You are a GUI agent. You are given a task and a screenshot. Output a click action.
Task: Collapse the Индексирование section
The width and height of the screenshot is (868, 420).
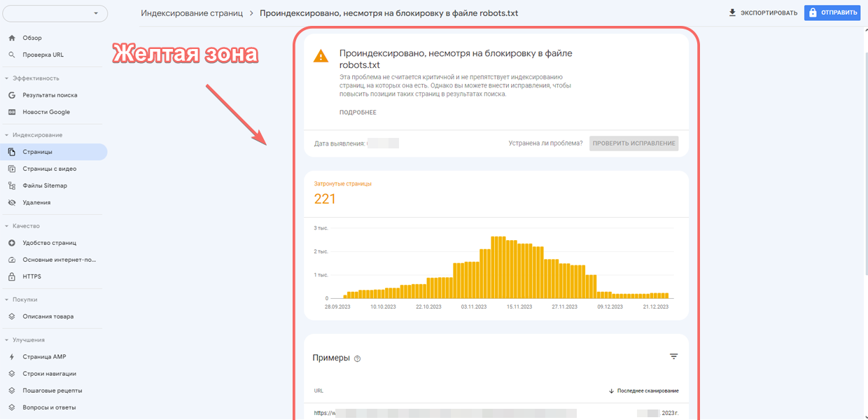point(7,135)
